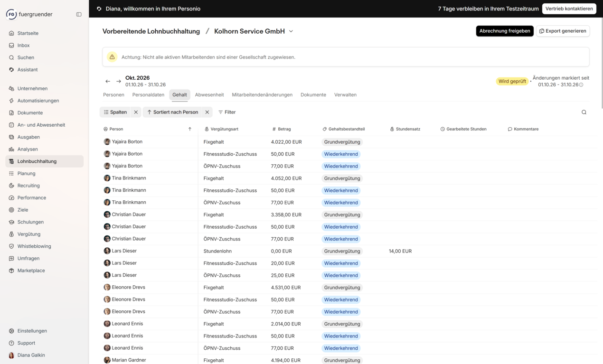Click Vertrieb kontaktieren button

click(x=569, y=9)
